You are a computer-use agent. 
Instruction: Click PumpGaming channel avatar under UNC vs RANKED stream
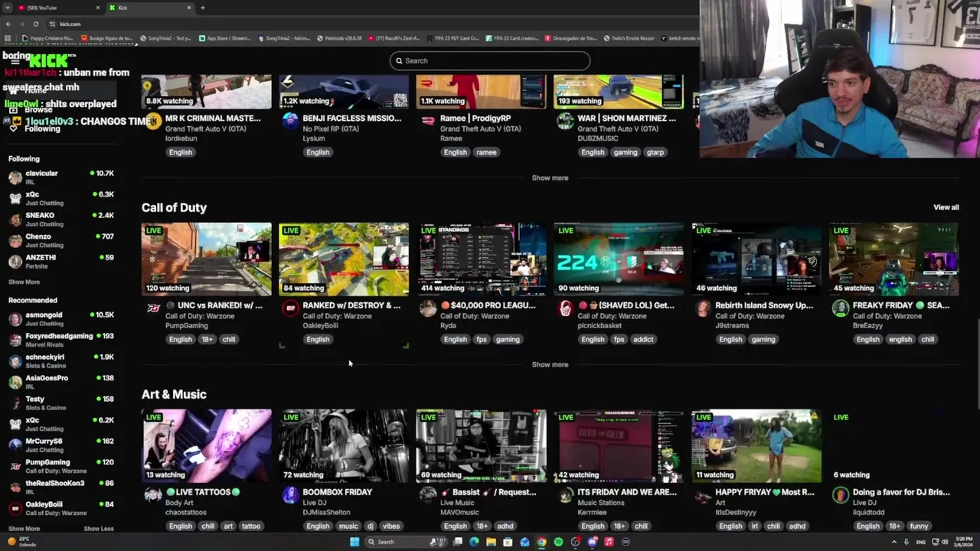coord(153,308)
